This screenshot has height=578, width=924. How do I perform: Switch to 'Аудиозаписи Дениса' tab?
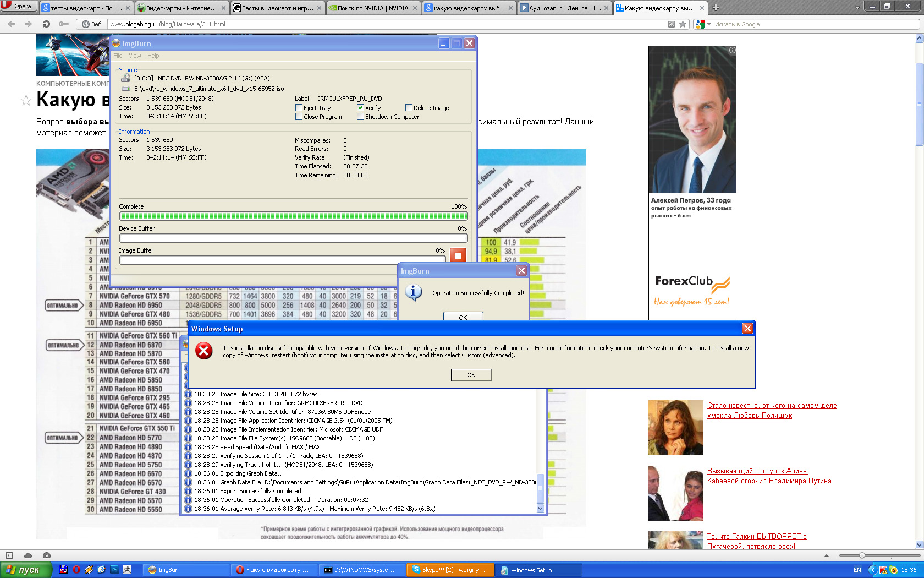pyautogui.click(x=565, y=8)
